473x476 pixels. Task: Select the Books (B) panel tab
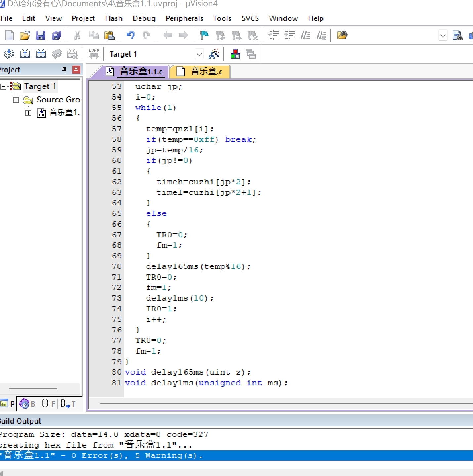click(x=27, y=404)
